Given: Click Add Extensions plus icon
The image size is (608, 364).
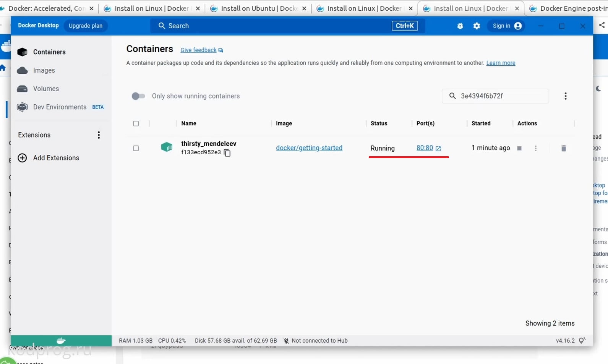Looking at the screenshot, I should click(x=23, y=158).
